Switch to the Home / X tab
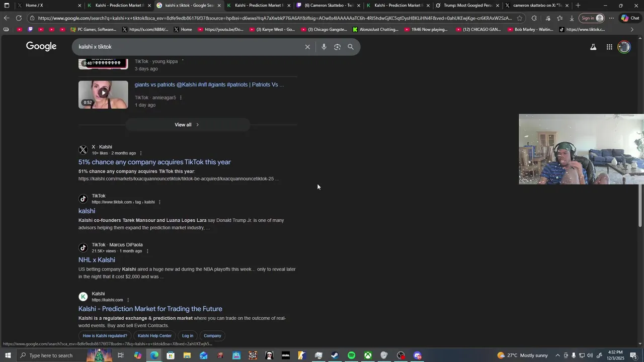The height and width of the screenshot is (362, 644). pos(49,6)
